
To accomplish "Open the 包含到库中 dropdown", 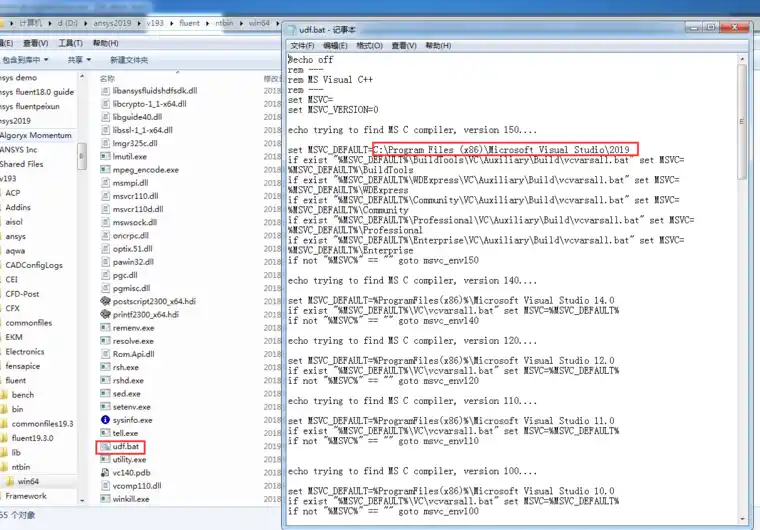I will 25,60.
